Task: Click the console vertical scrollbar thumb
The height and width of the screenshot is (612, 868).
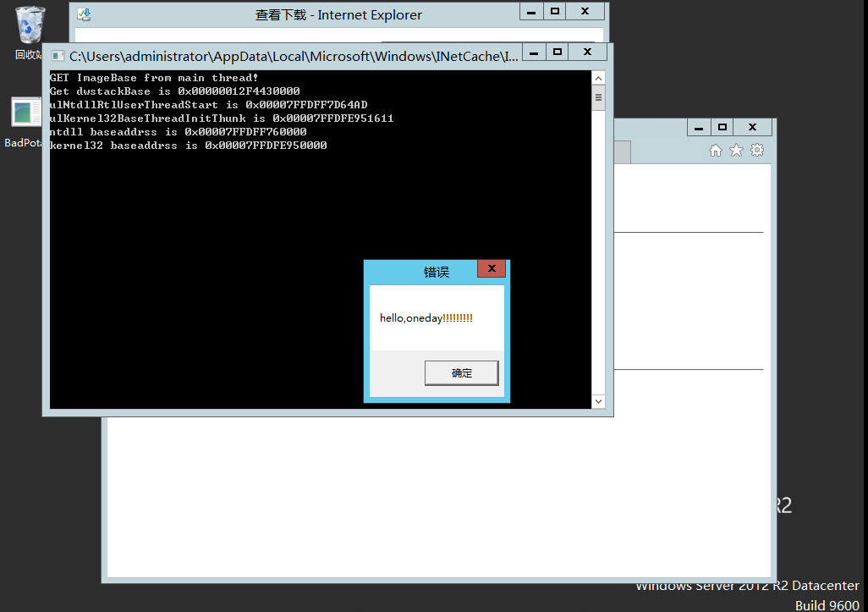Action: click(599, 97)
